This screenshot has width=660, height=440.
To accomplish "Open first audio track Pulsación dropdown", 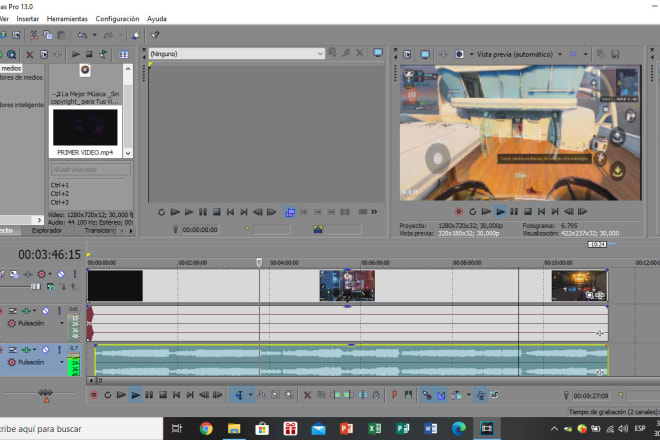I will click(62, 323).
